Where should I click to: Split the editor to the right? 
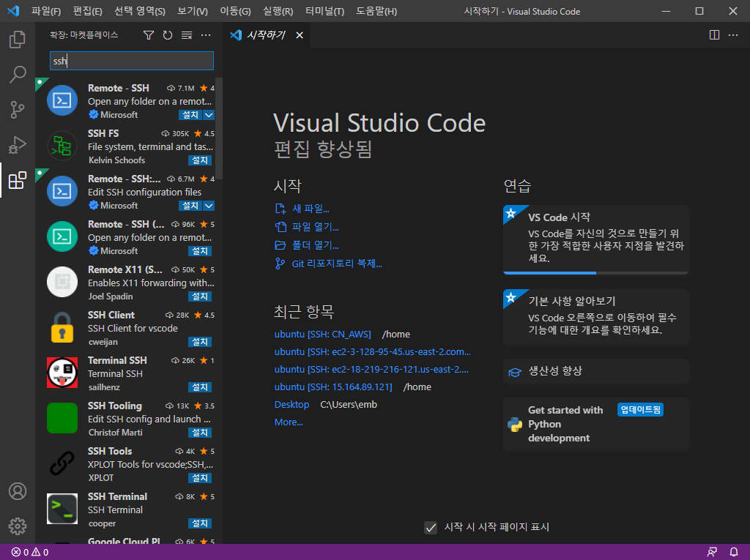click(x=714, y=35)
